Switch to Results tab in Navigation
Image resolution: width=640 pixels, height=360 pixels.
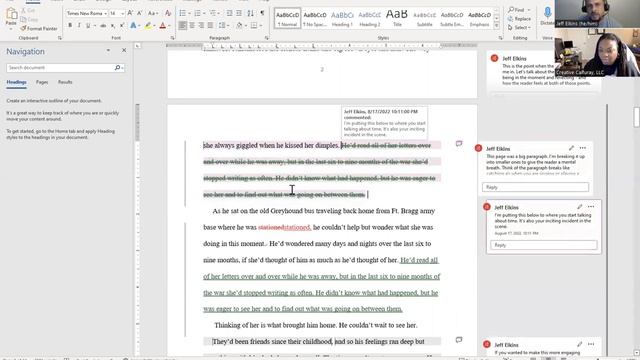tap(65, 82)
